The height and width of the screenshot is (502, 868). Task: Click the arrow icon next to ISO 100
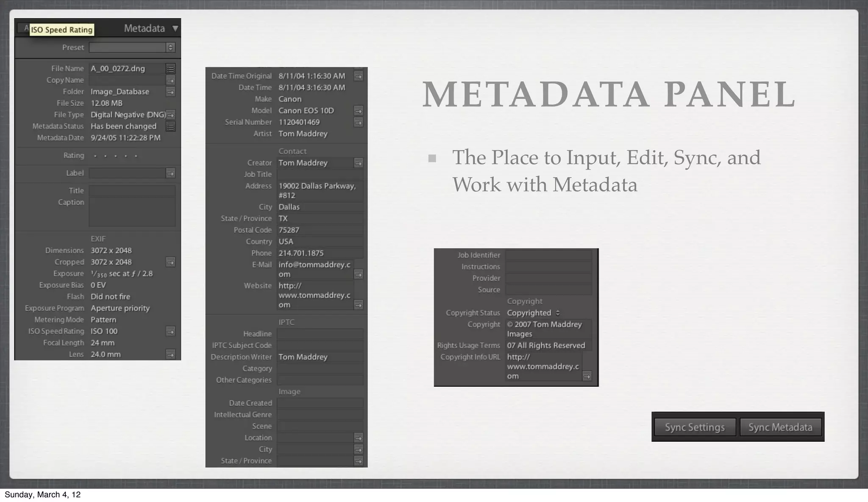170,332
